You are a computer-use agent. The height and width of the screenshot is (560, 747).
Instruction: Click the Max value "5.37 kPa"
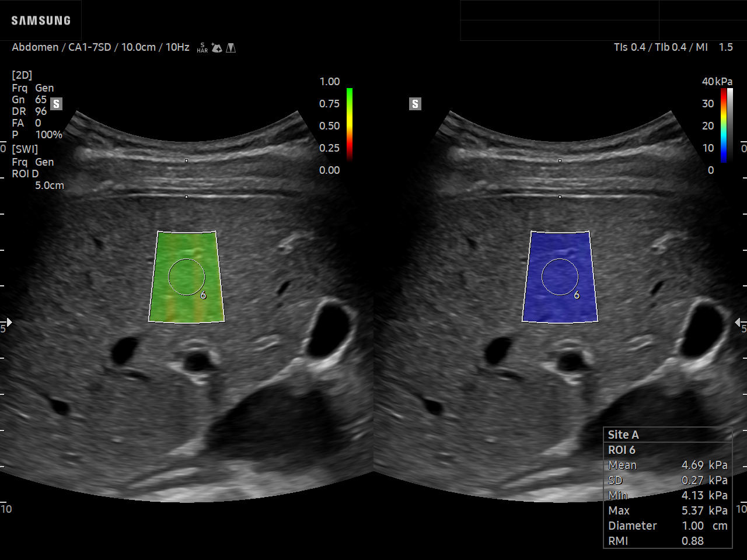coord(704,510)
